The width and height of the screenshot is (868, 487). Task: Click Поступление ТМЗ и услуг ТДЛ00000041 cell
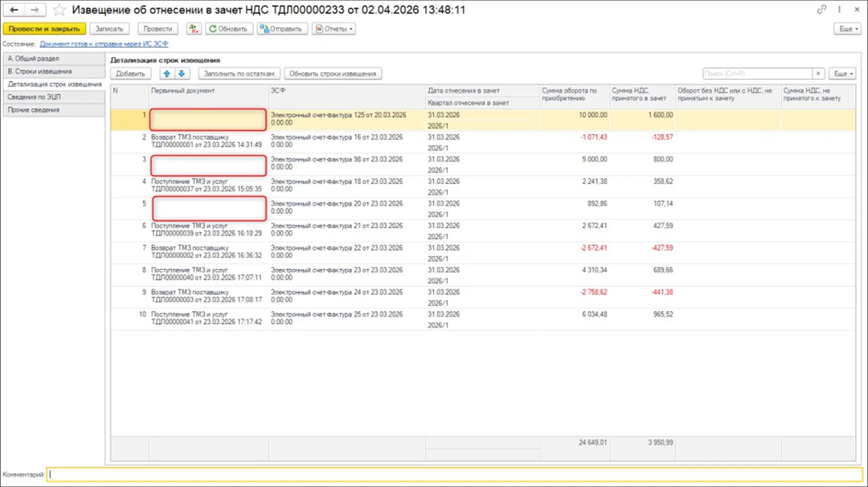pos(208,318)
